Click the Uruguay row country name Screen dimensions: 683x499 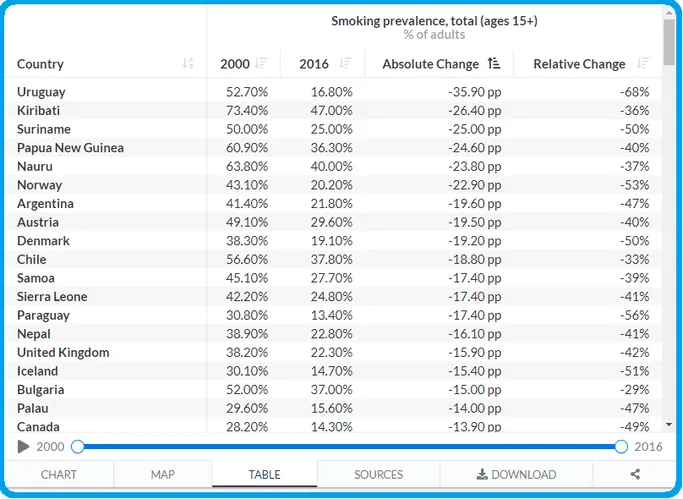(41, 92)
